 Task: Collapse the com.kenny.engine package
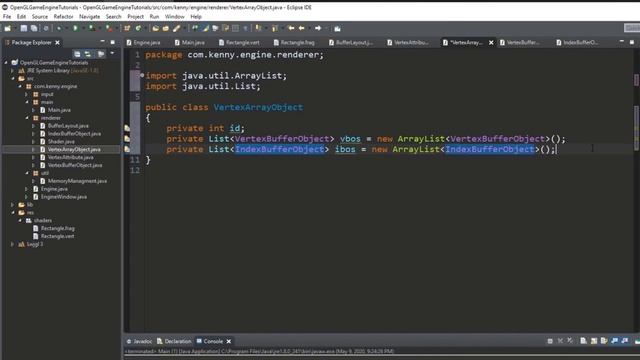[20, 86]
